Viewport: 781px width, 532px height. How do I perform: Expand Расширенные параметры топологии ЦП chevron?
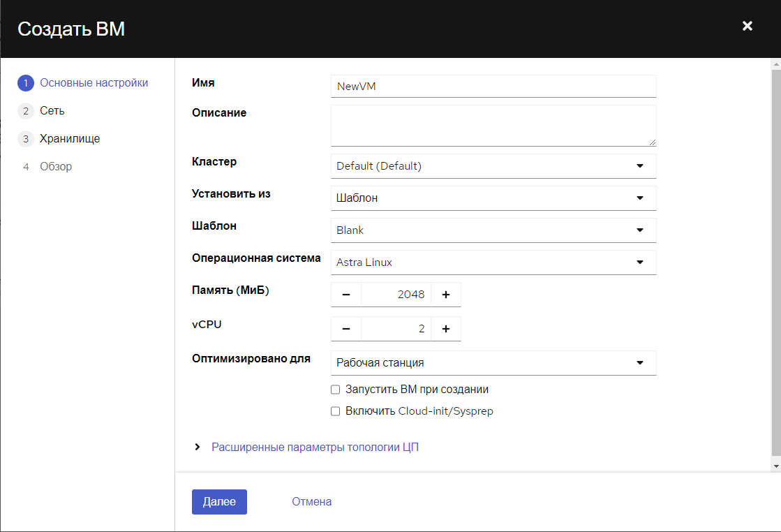(198, 447)
